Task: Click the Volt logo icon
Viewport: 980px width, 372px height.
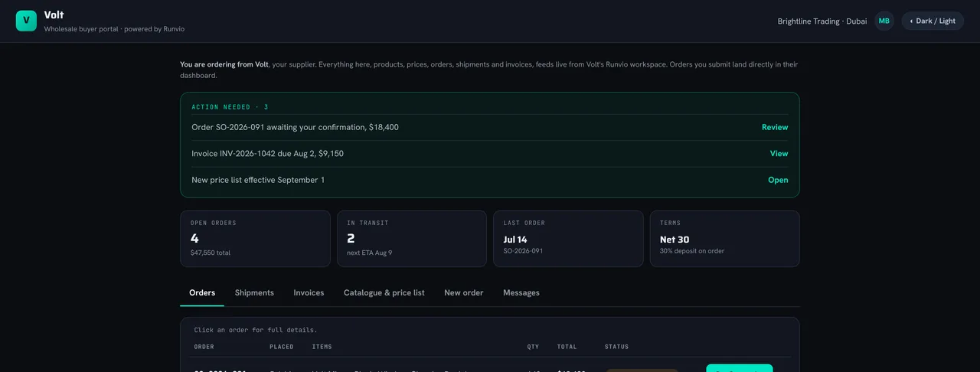Action: pyautogui.click(x=26, y=21)
